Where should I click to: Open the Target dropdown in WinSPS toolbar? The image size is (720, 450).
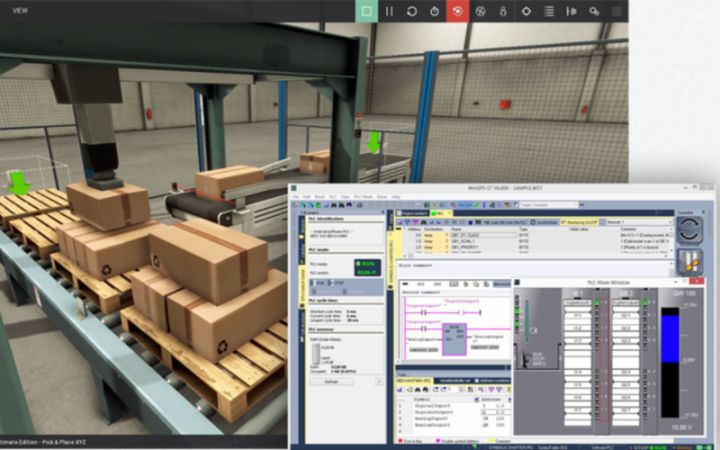click(x=551, y=205)
